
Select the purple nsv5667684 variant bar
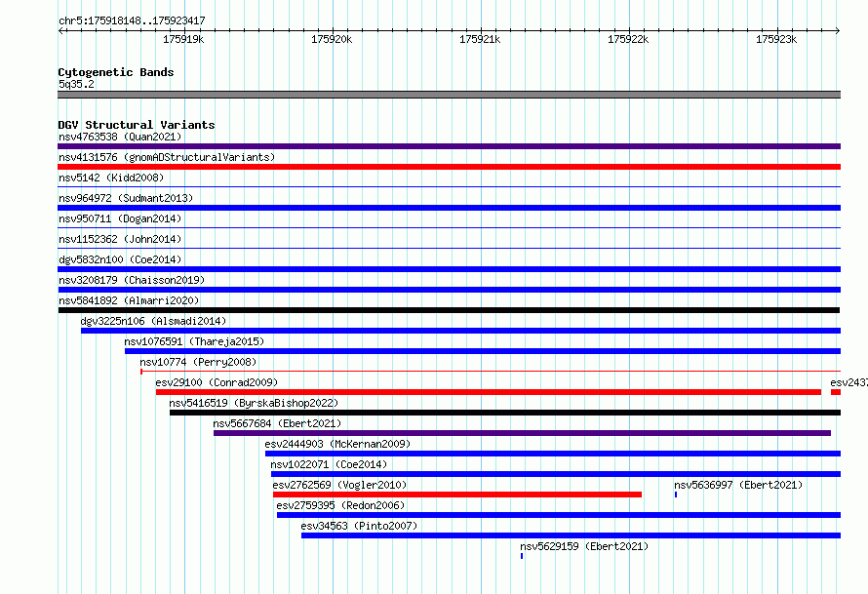(x=522, y=433)
